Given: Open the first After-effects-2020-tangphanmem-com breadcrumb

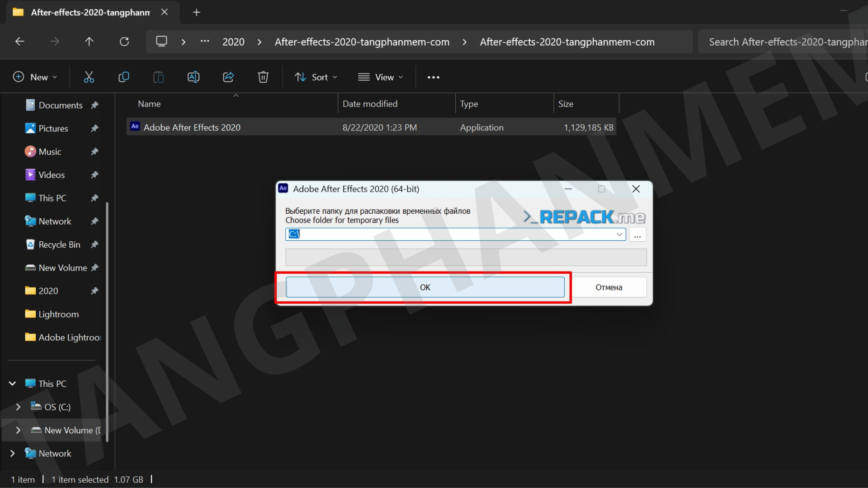Looking at the screenshot, I should (362, 42).
